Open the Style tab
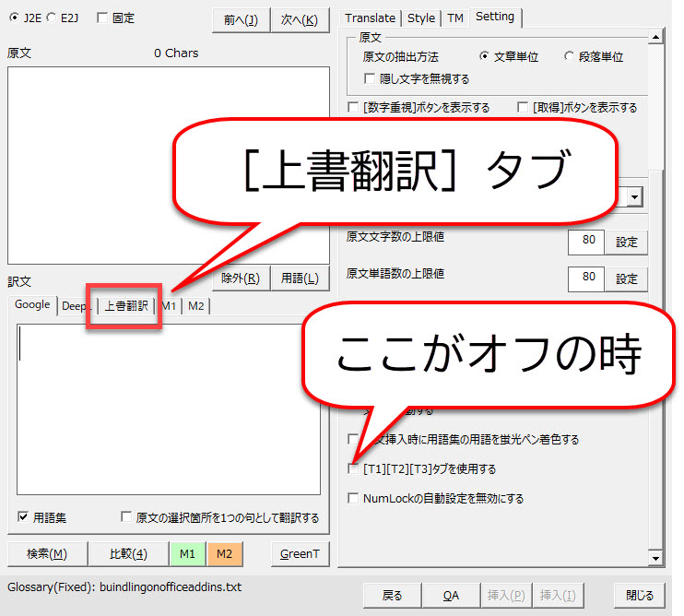Viewport: 684px width, 616px height. coord(421,18)
